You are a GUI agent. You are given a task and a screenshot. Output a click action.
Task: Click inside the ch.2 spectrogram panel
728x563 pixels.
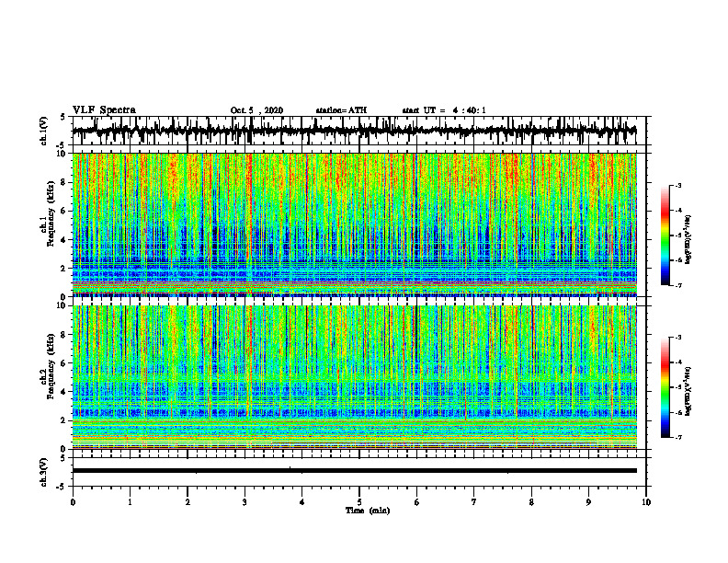354,377
